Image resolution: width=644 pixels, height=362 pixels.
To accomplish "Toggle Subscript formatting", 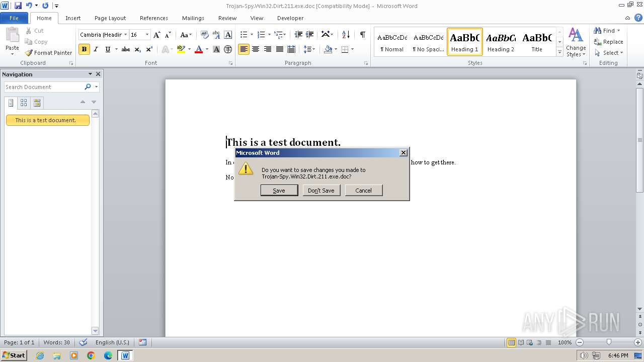I will pos(137,49).
